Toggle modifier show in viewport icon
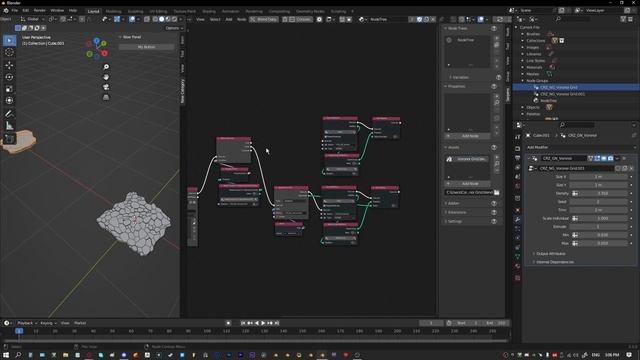 604,158
